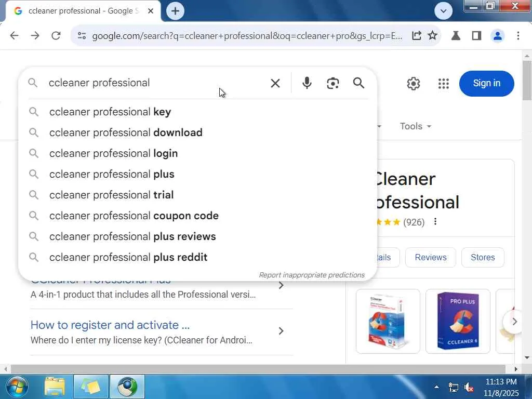Viewport: 532px width, 399px height.
Task: Open the Google apps grid
Action: click(443, 84)
